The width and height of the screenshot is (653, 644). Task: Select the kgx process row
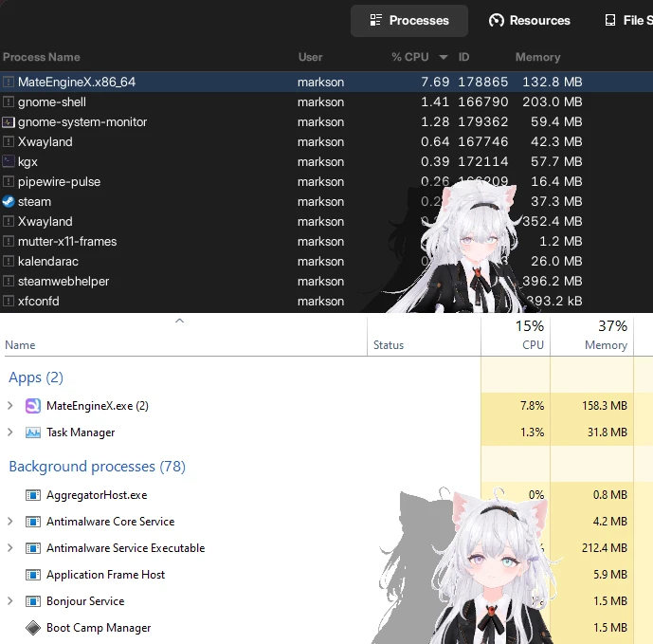[x=326, y=161]
